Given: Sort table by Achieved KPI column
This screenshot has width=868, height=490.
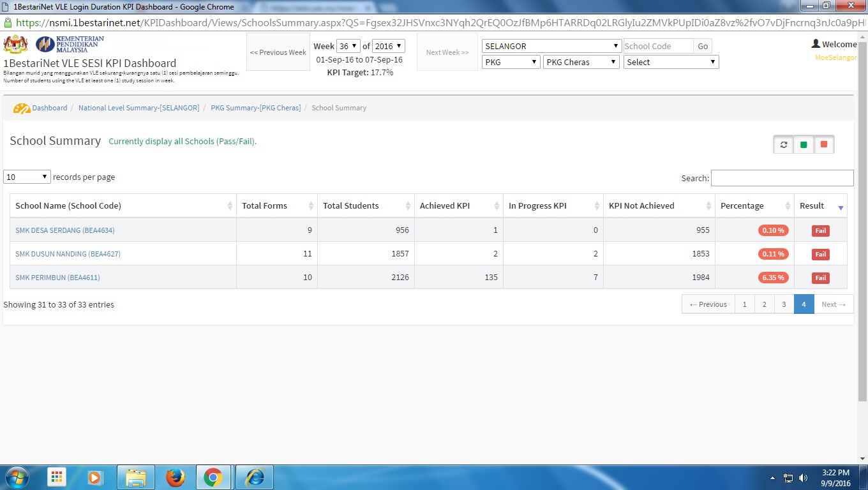Looking at the screenshot, I should tap(459, 206).
